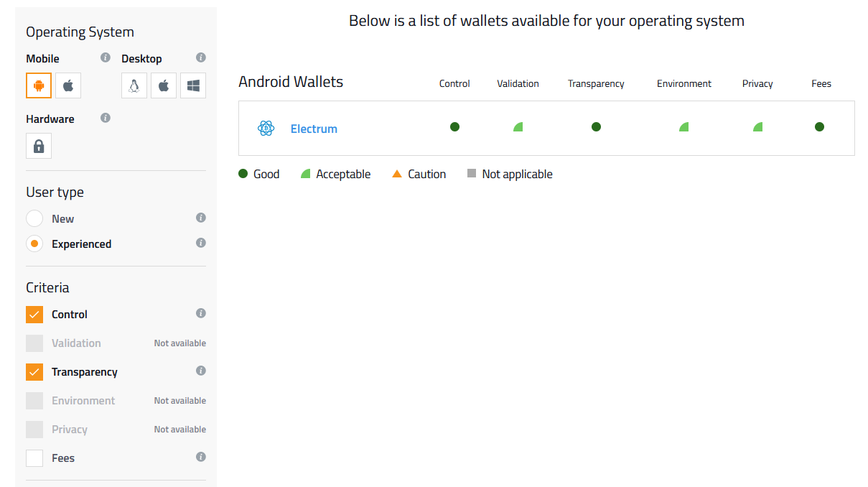Show info for Control criteria

click(x=201, y=313)
